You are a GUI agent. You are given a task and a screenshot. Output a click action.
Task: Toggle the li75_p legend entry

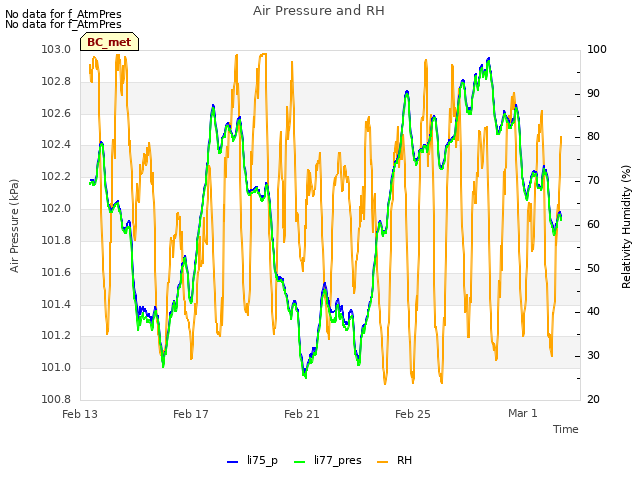(252, 461)
